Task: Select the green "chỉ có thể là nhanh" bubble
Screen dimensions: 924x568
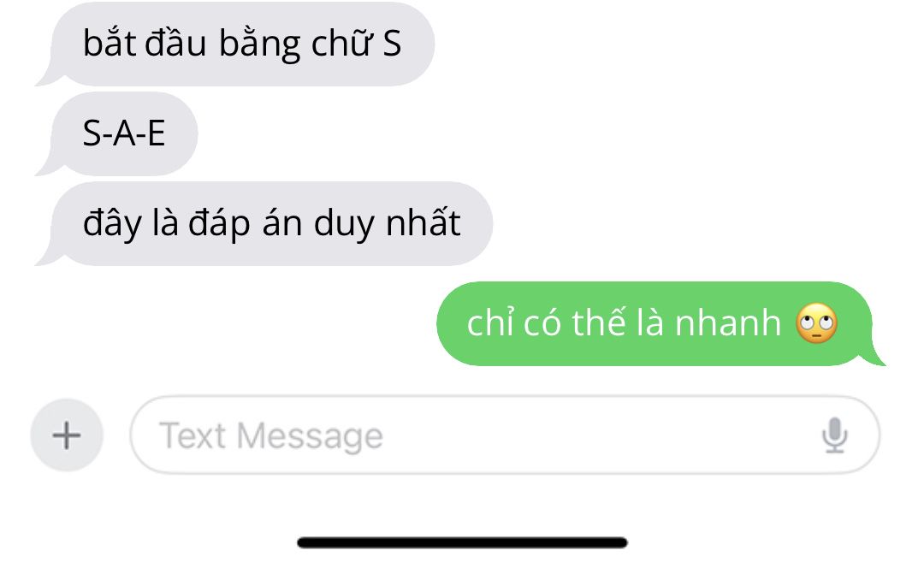Action: [x=661, y=324]
